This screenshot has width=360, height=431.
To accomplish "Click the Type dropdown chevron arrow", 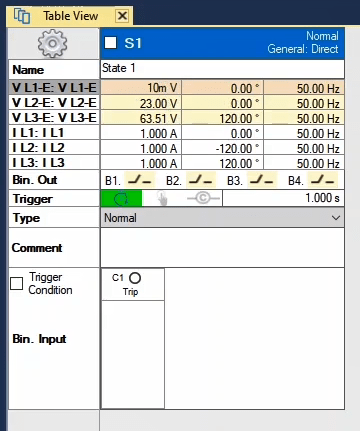I will (x=336, y=218).
